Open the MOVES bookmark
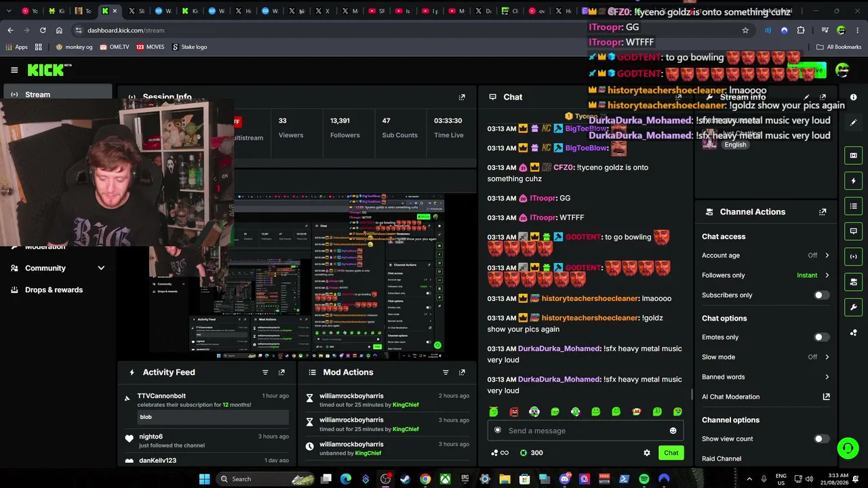Screen dimensions: 868x488 [151, 47]
